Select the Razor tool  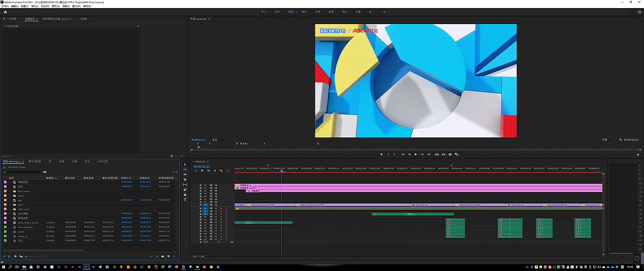185,179
